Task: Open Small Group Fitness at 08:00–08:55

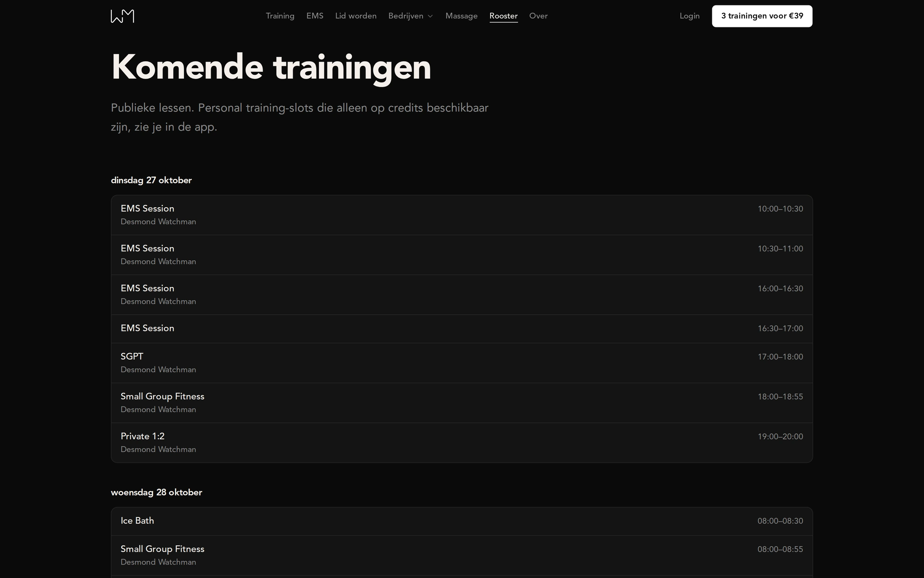Action: (462, 555)
